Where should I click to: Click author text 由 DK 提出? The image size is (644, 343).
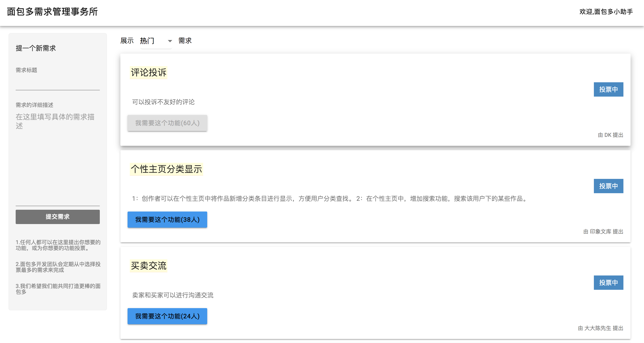click(610, 135)
